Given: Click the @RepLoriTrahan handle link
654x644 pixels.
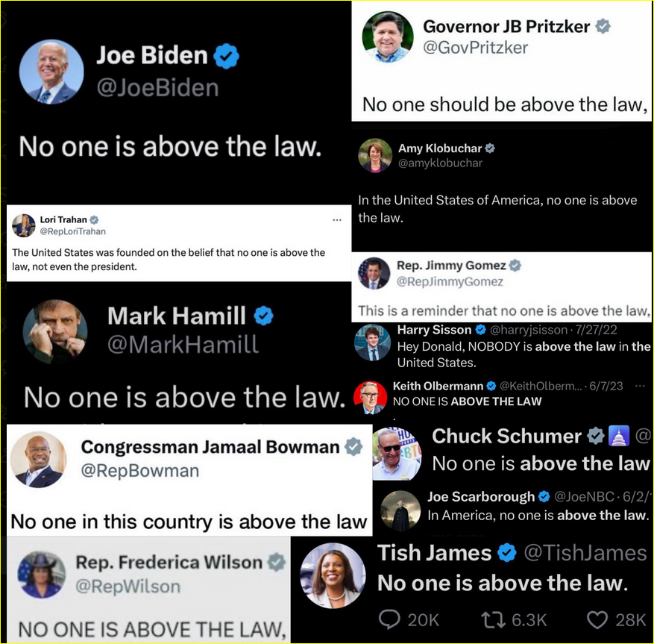Looking at the screenshot, I should 72,231.
